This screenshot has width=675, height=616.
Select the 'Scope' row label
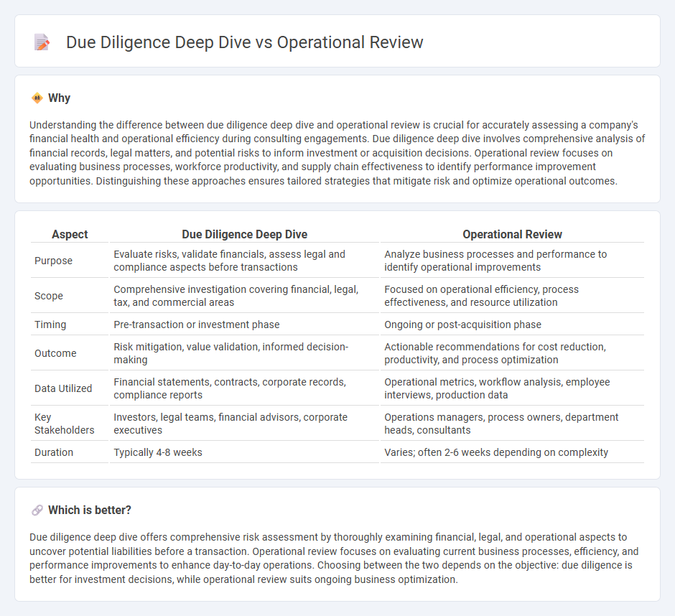49,297
